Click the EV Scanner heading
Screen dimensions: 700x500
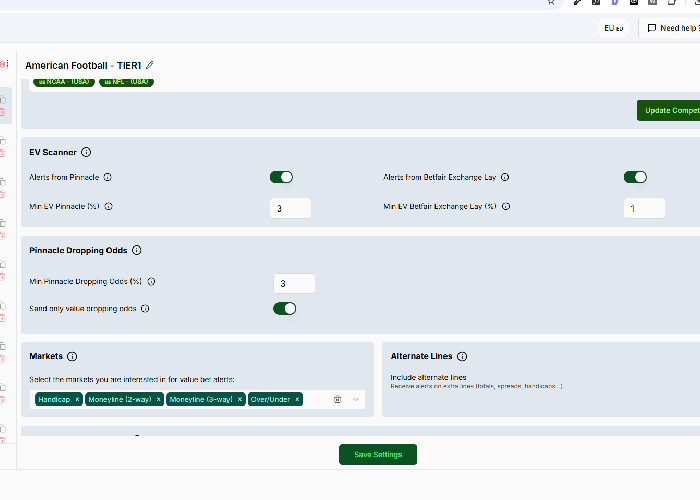[53, 152]
